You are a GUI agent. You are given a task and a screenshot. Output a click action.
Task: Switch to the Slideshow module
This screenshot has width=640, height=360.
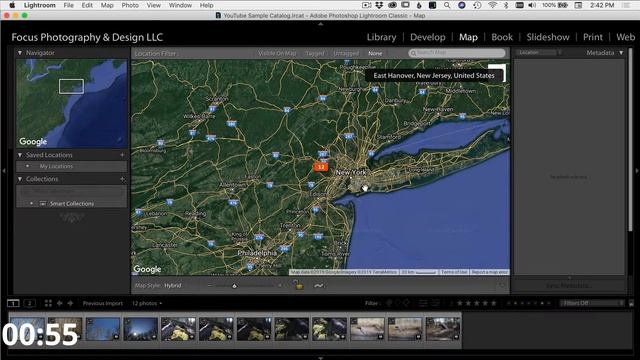548,37
